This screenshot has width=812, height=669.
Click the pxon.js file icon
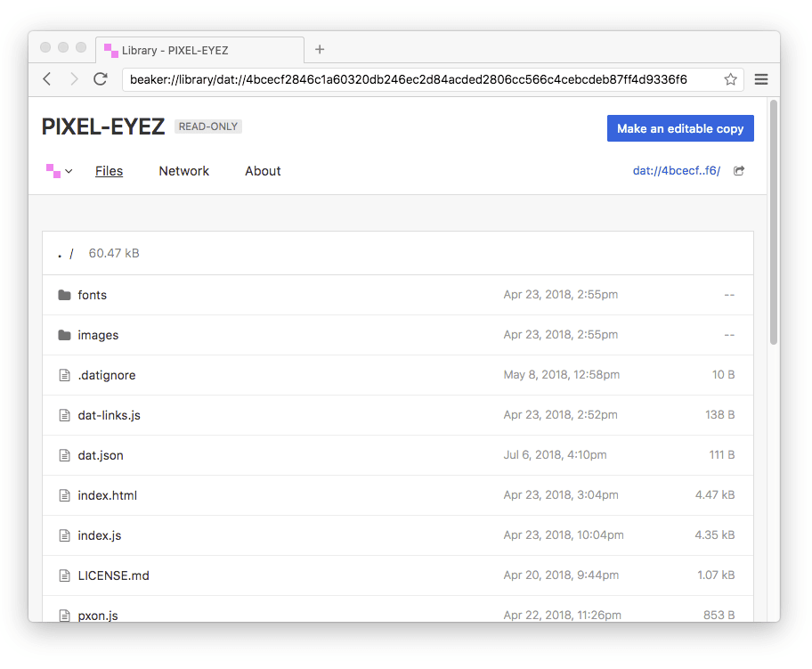click(64, 616)
